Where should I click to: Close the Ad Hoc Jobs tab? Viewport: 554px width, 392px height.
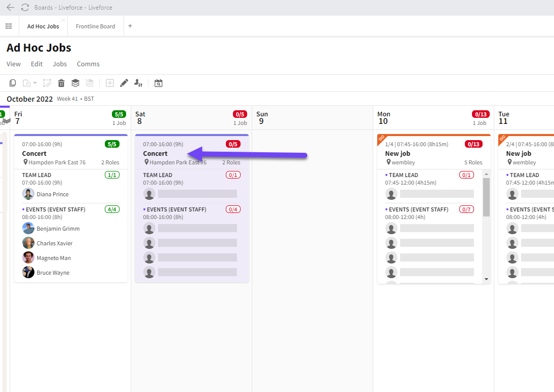click(x=63, y=20)
